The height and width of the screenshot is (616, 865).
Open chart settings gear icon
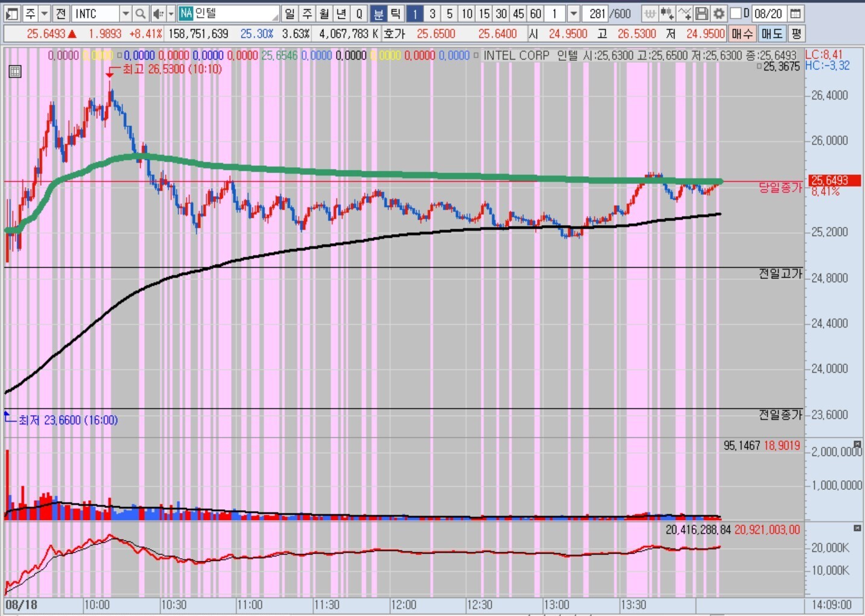tap(718, 13)
